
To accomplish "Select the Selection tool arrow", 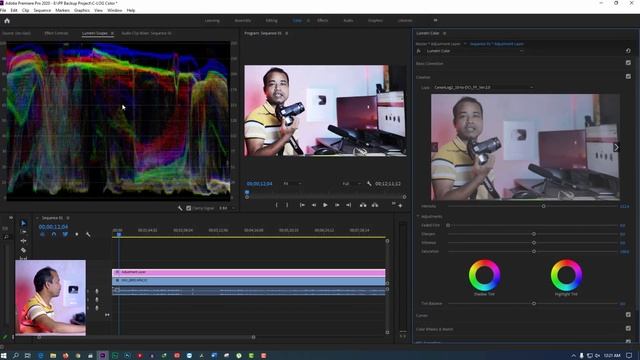I will [23, 223].
